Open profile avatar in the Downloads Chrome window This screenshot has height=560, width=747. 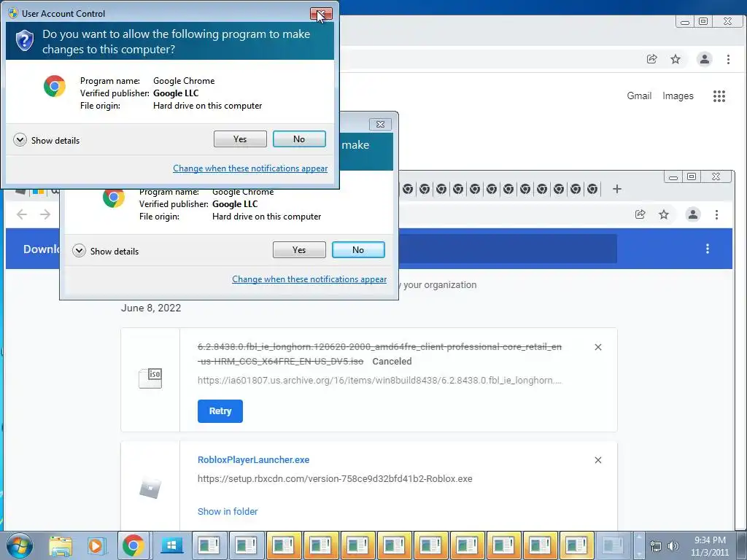(693, 214)
